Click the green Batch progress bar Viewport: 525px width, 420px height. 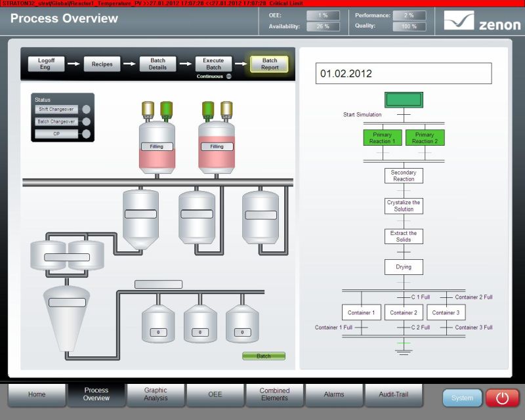point(263,356)
